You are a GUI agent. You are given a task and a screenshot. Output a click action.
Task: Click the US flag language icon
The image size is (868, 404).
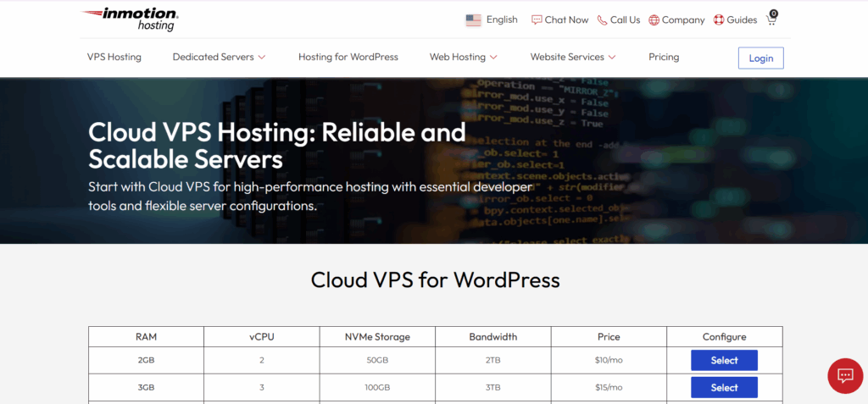(474, 19)
